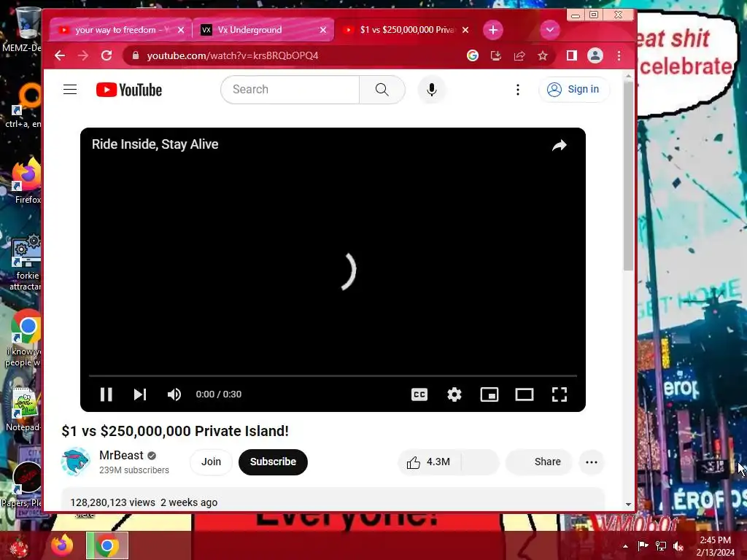
Task: Select the Notepad++ desktop shortcut
Action: (24, 410)
